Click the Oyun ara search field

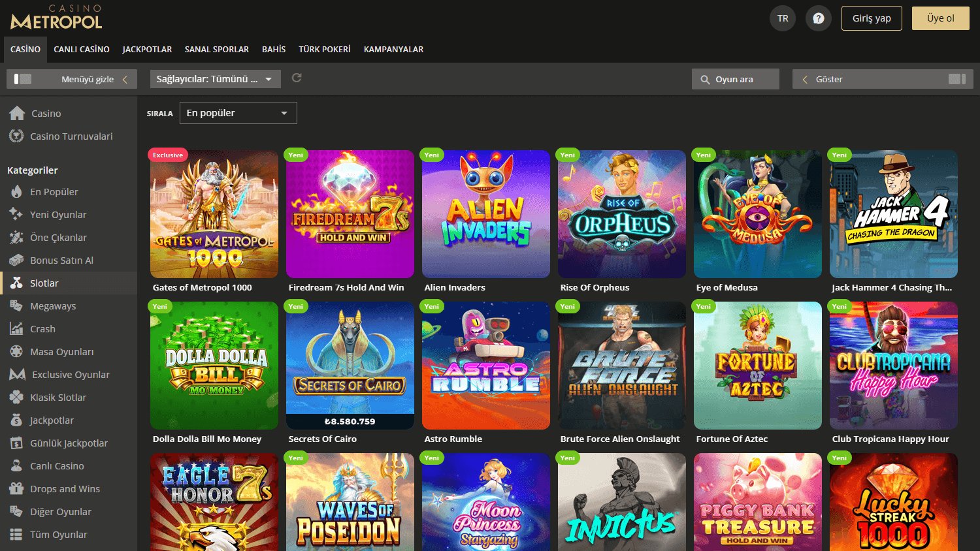(735, 78)
